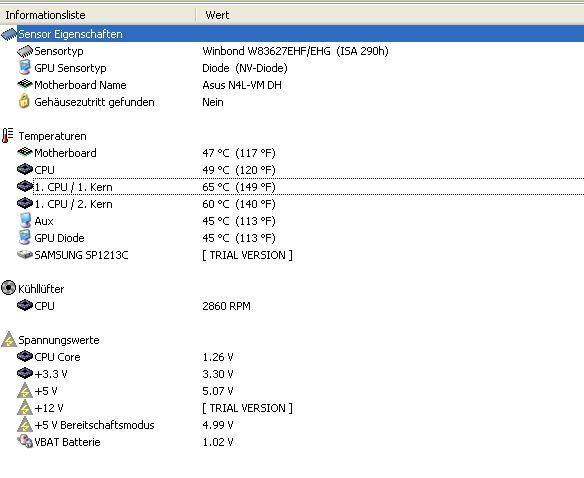Click the voltage triangle icon of +5 V
The image size is (584, 478).
coord(25,390)
